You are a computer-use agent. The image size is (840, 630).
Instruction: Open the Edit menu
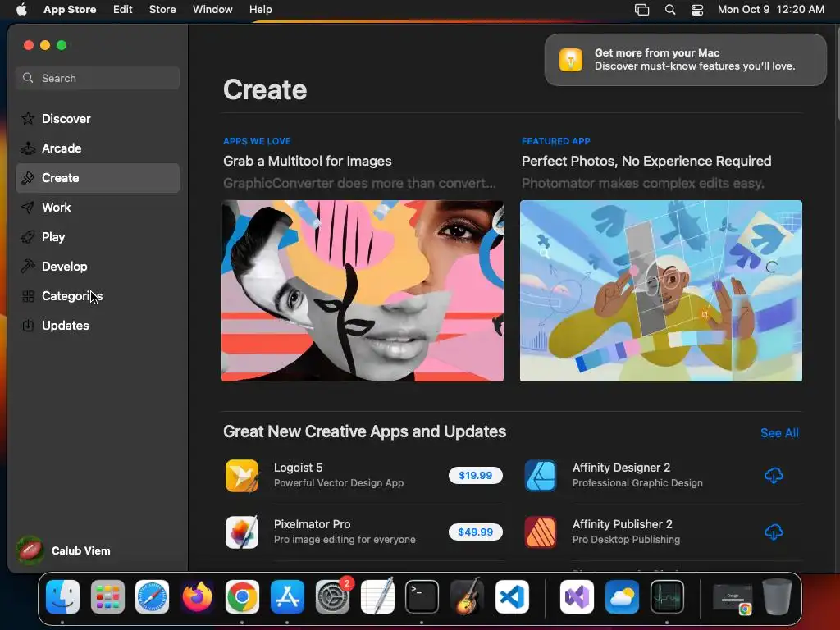(123, 9)
